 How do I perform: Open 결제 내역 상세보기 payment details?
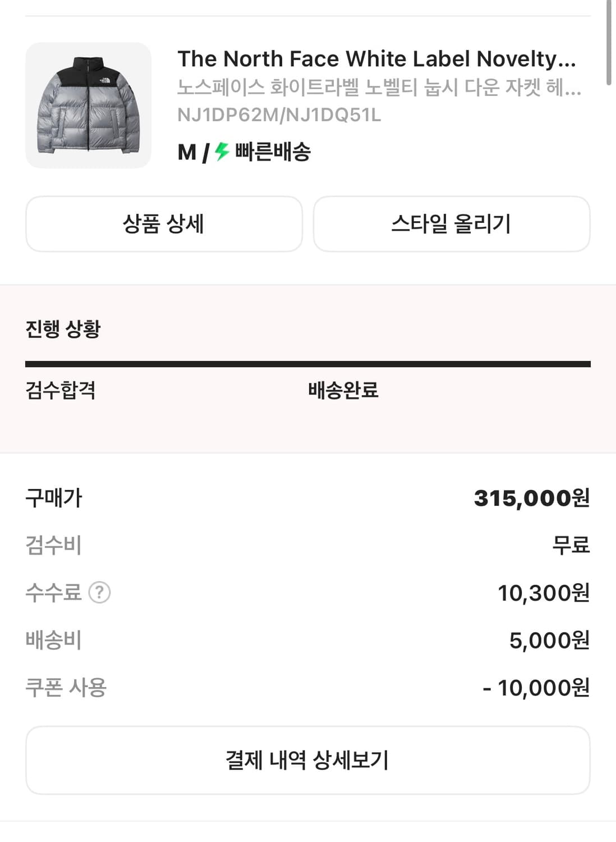tap(307, 760)
